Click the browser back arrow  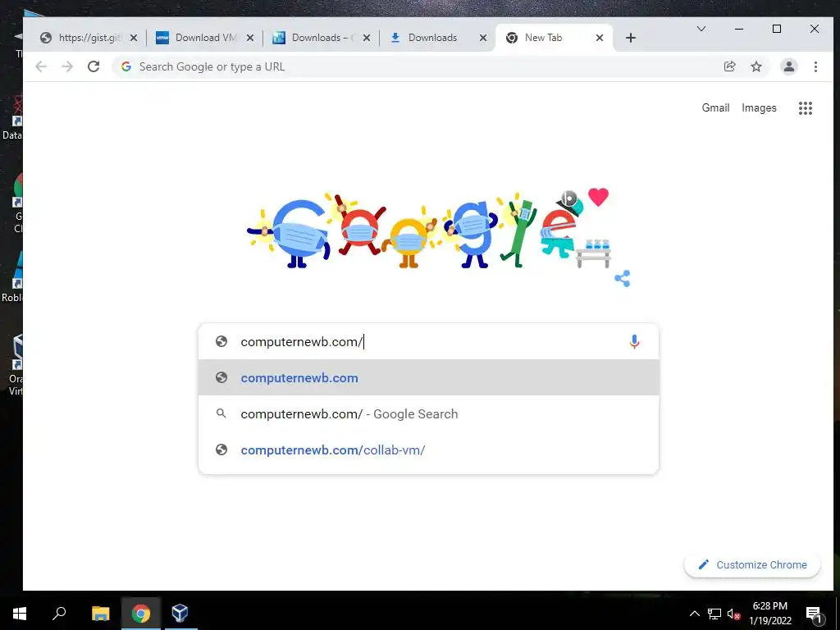tap(41, 66)
